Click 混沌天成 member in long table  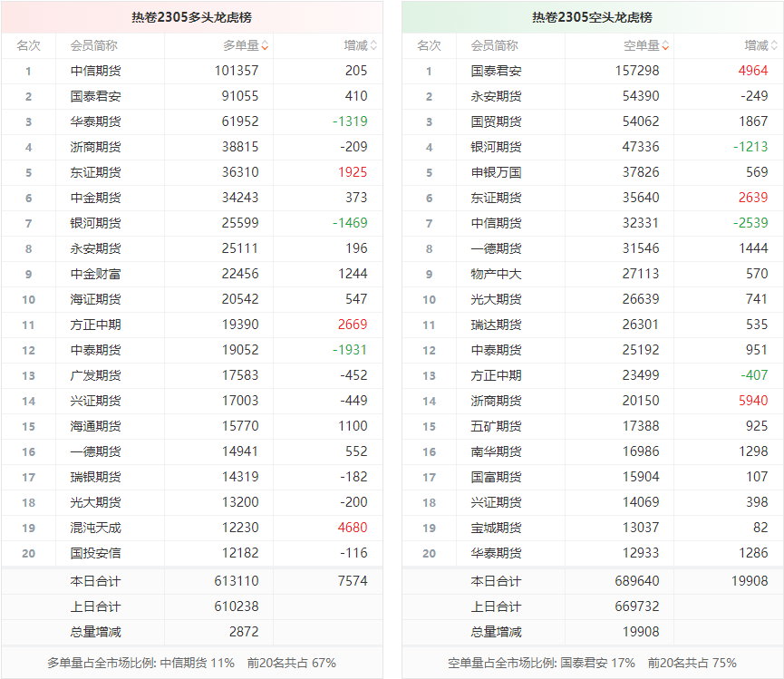point(95,528)
